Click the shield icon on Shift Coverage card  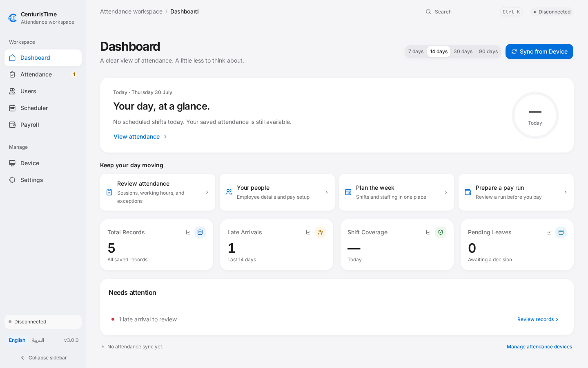[x=441, y=232]
